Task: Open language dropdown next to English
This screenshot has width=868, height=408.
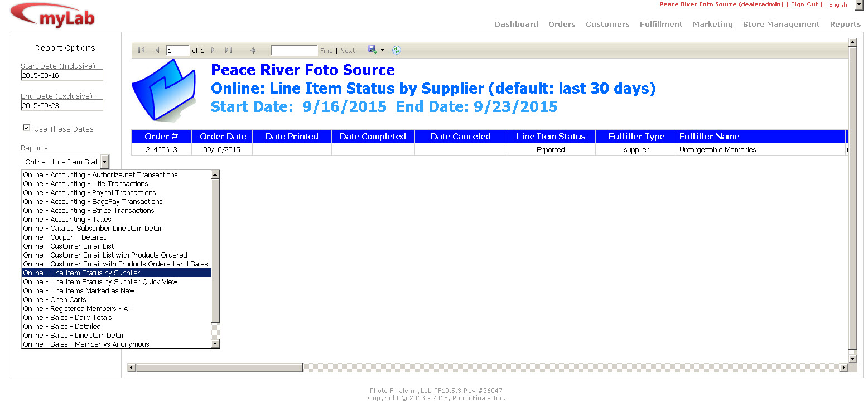Action: click(x=859, y=5)
